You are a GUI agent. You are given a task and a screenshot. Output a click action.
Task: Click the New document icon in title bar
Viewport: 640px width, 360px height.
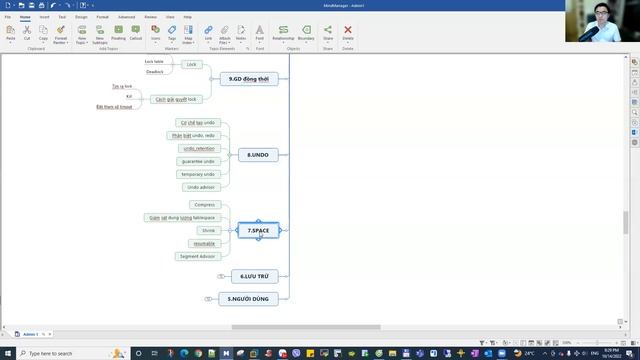coord(8,5)
